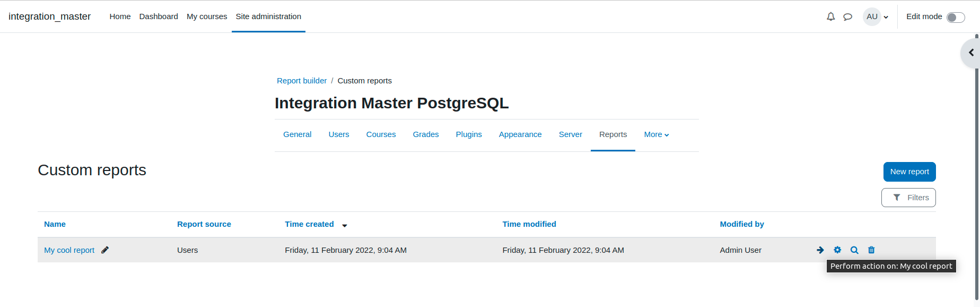Expand the More navigation dropdown
This screenshot has width=980, height=307.
[657, 134]
